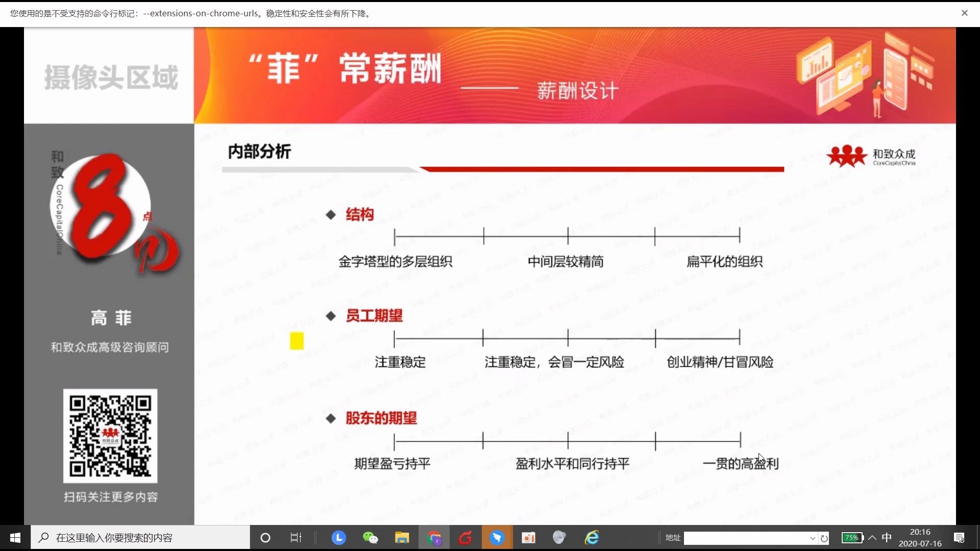Click the 薪酬设计 subtitle
Screen dimensions: 980x551
click(578, 91)
